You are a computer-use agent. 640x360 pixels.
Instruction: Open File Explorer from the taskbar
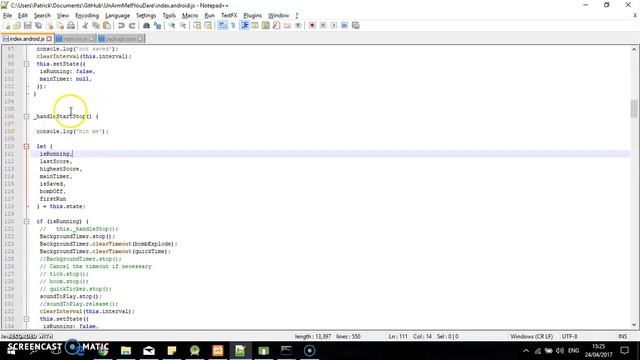[x=126, y=351]
